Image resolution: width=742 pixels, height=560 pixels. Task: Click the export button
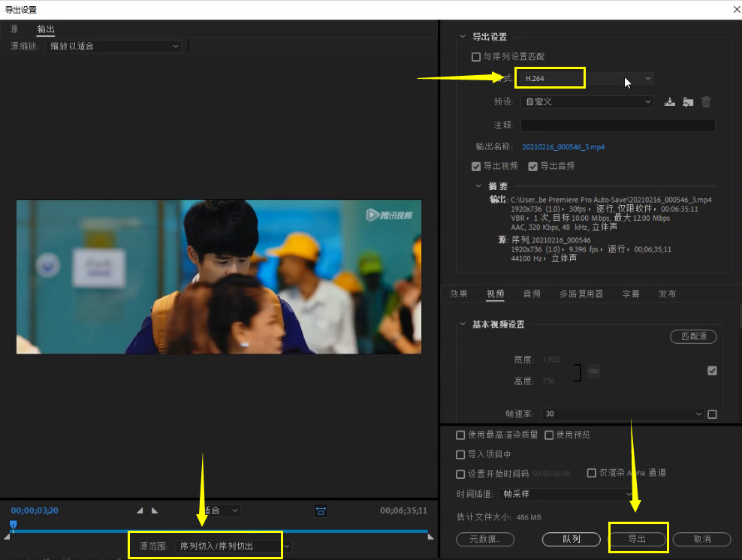pos(637,539)
